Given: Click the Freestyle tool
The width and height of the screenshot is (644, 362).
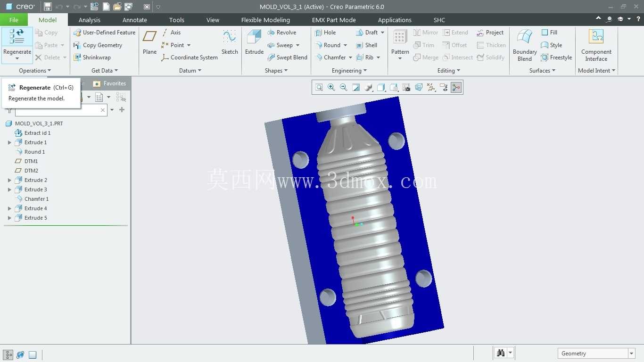Looking at the screenshot, I should tap(556, 58).
